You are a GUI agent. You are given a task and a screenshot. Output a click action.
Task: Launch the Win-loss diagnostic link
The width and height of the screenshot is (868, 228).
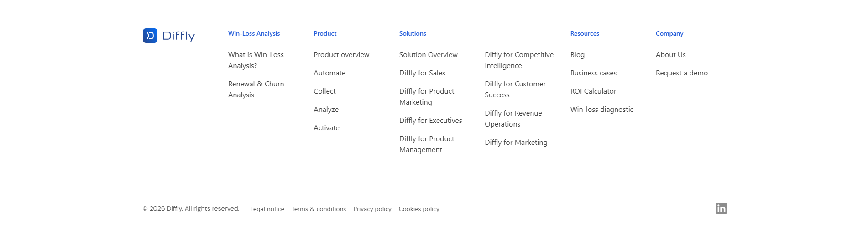[x=601, y=109]
